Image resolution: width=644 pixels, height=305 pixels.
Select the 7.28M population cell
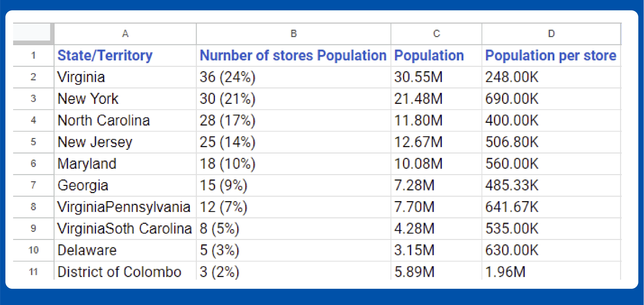(436, 185)
